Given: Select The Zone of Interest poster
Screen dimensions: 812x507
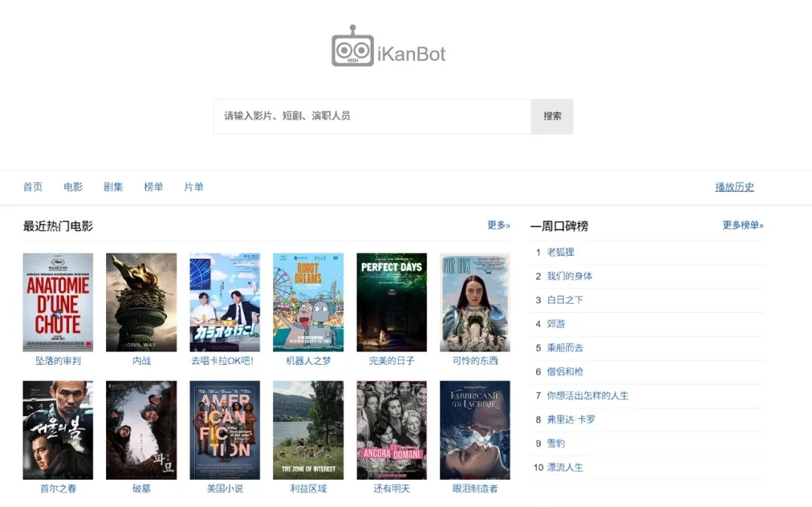Looking at the screenshot, I should point(308,430).
